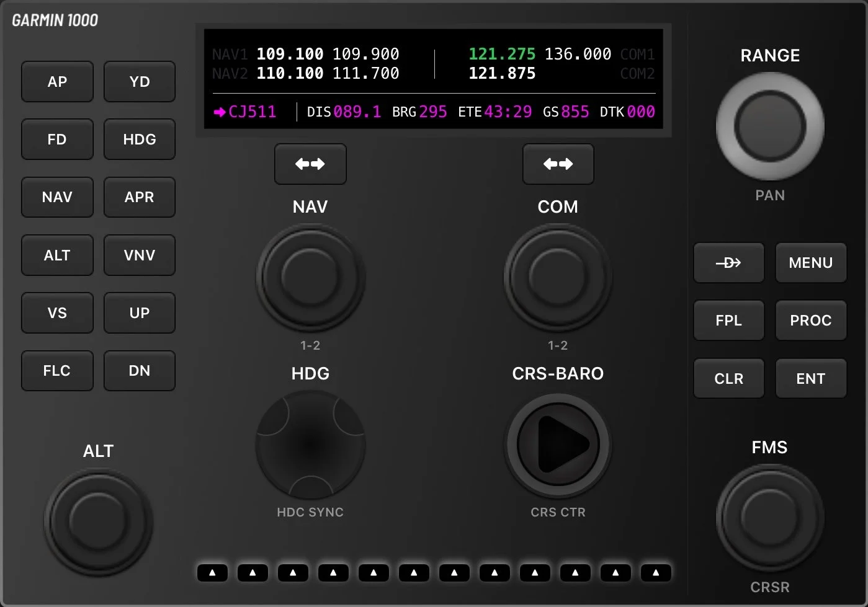868x607 pixels.
Task: Click the fifth softkey arrow
Action: [374, 573]
